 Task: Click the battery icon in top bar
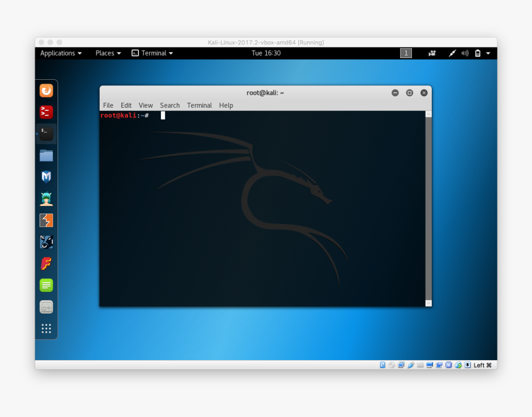point(478,53)
